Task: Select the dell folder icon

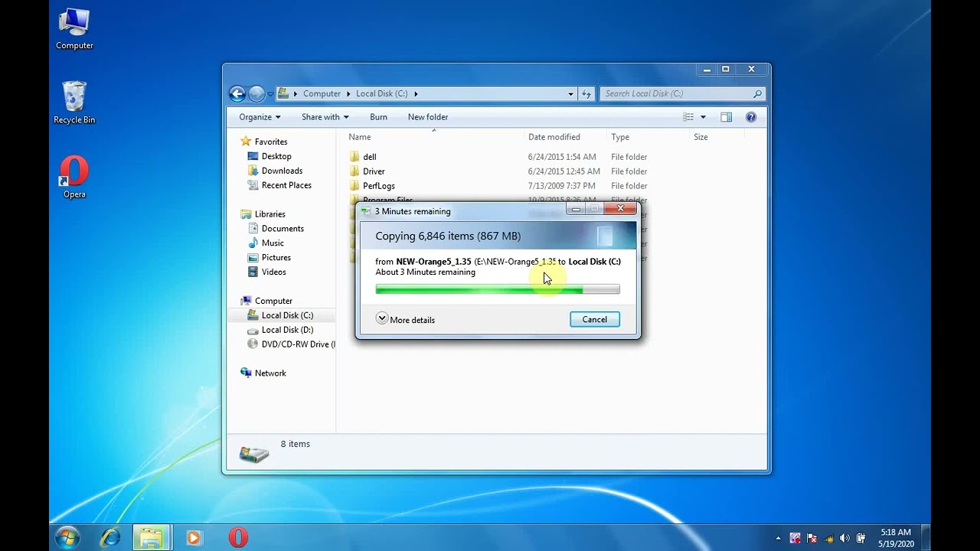Action: (354, 157)
